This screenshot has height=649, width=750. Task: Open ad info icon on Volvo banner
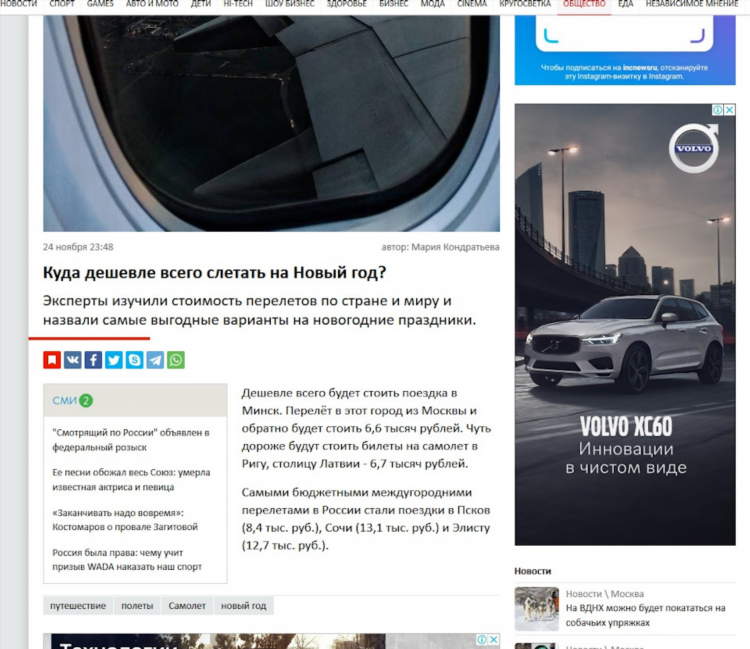click(718, 110)
